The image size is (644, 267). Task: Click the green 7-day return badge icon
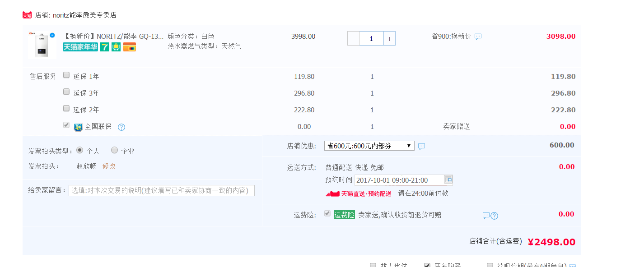[x=105, y=47]
